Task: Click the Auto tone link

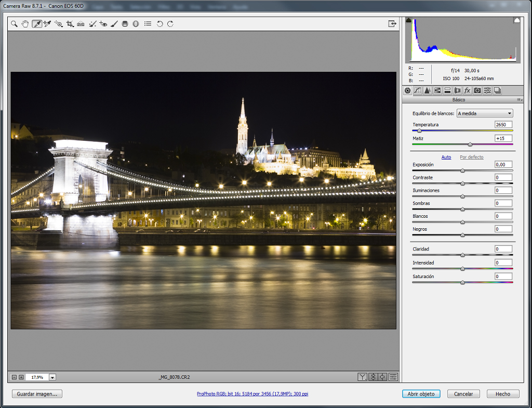Action: pos(446,157)
